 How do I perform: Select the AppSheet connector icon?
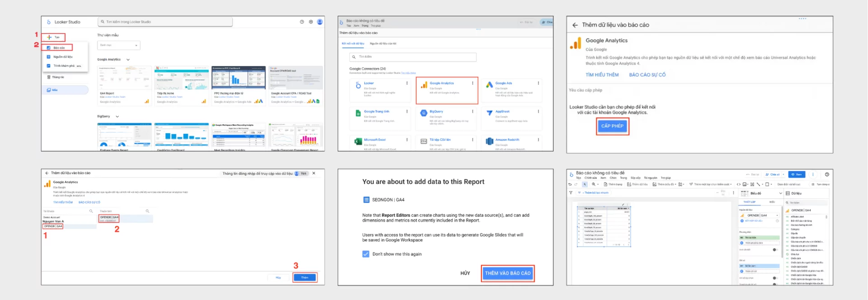(489, 113)
